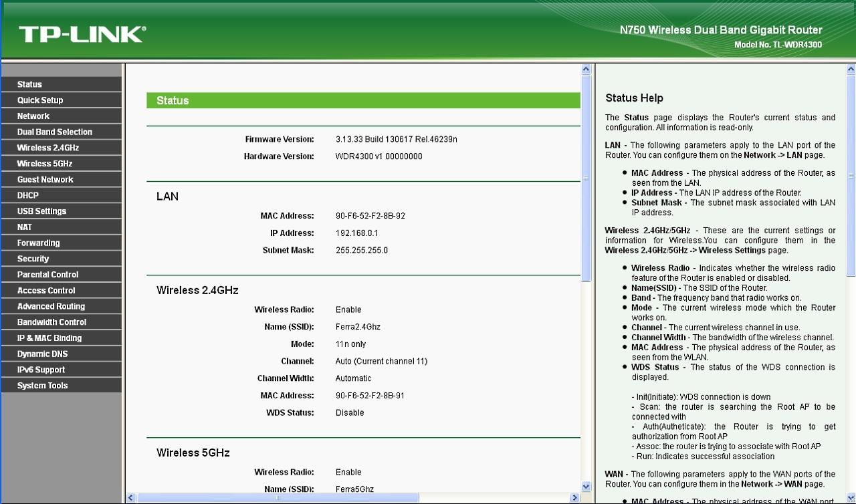Viewport: 856px width, 504px height.
Task: Open USB Settings from sidebar
Action: (x=42, y=211)
